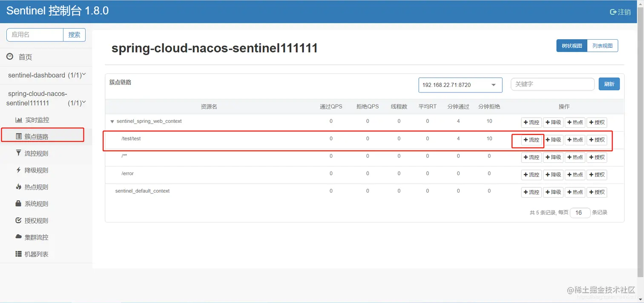Add 授权 rule for /test/test
The width and height of the screenshot is (644, 303).
point(597,140)
